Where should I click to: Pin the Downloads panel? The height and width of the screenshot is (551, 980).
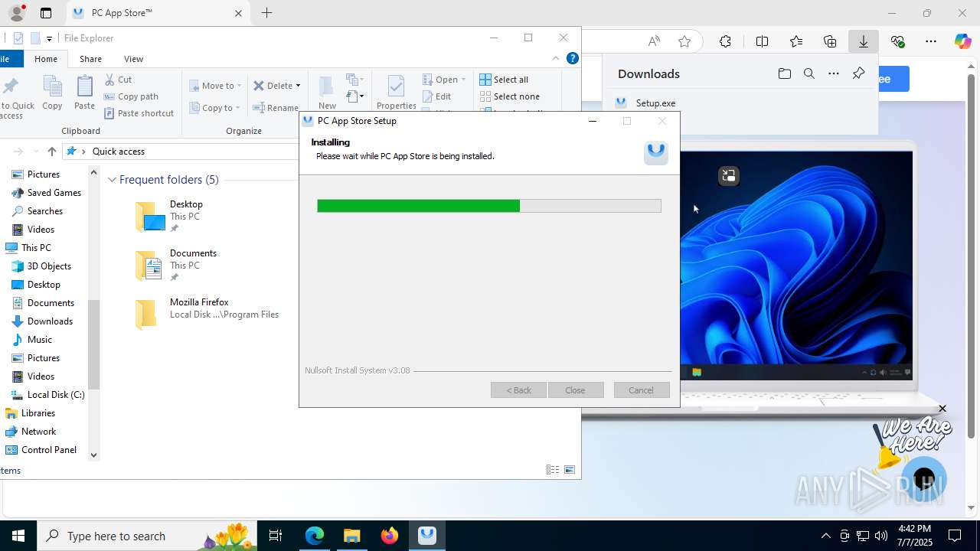[858, 73]
